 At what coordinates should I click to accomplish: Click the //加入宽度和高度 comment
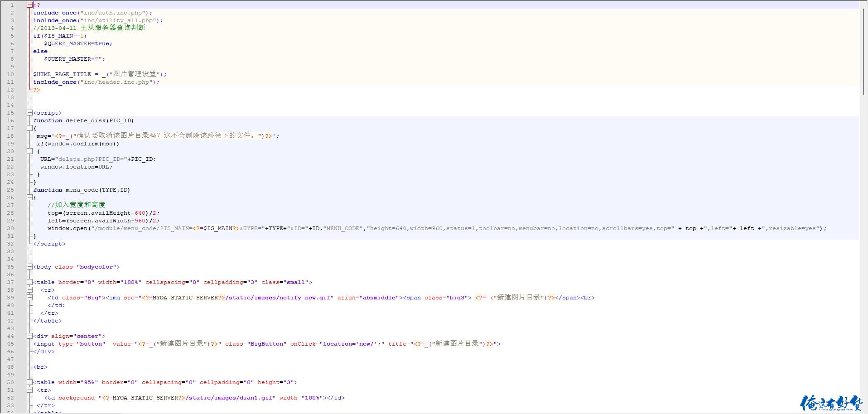77,205
